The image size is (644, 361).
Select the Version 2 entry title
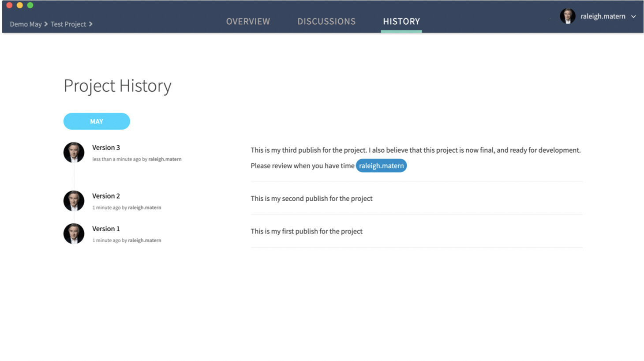coord(106,196)
